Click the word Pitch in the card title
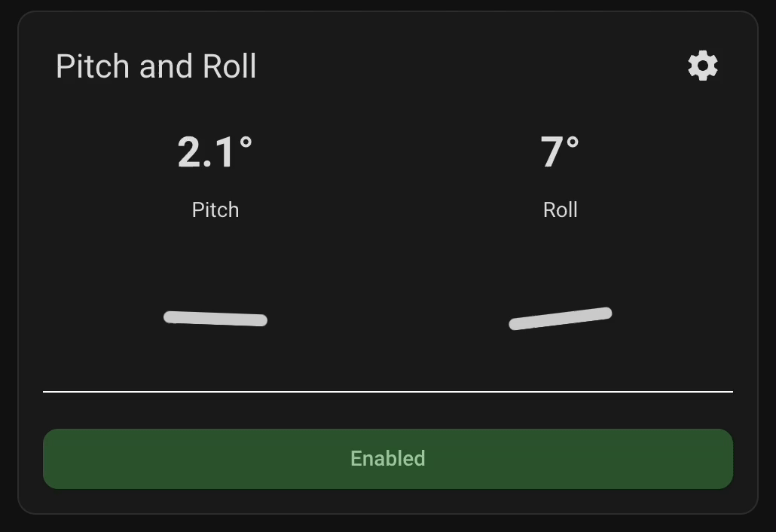This screenshot has height=532, width=776. tap(93, 66)
